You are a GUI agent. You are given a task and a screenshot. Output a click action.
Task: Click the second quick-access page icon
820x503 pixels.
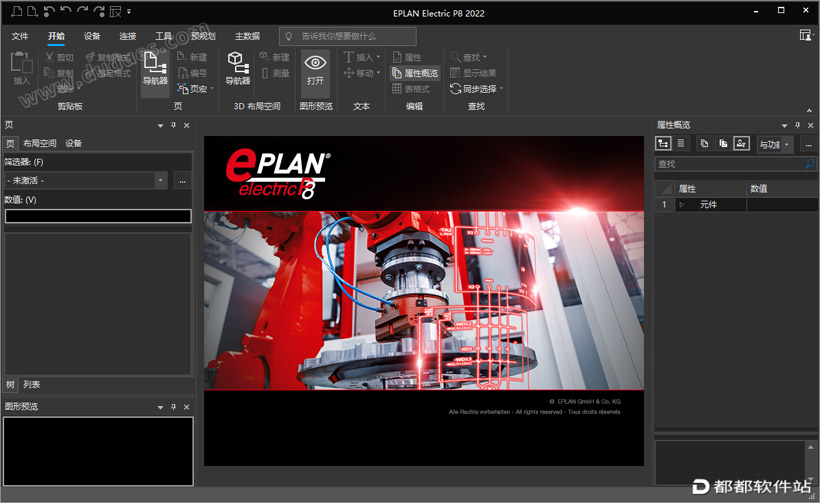click(x=32, y=11)
